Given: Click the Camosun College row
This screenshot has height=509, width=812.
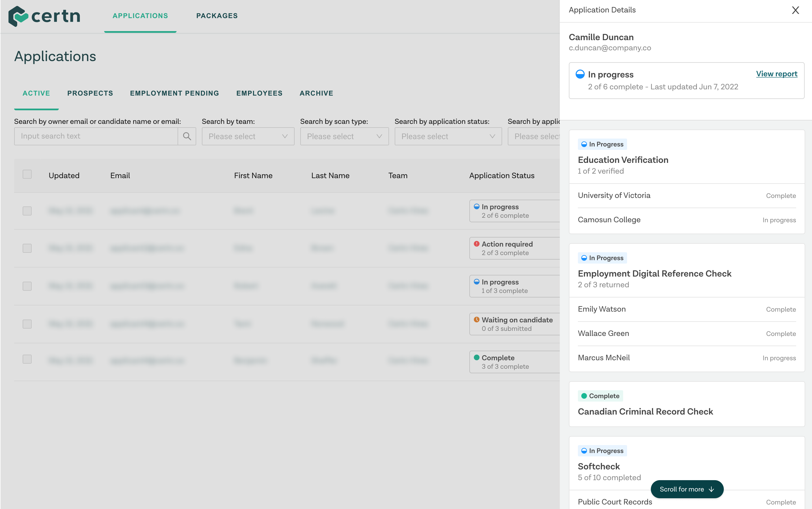Looking at the screenshot, I should tap(687, 220).
